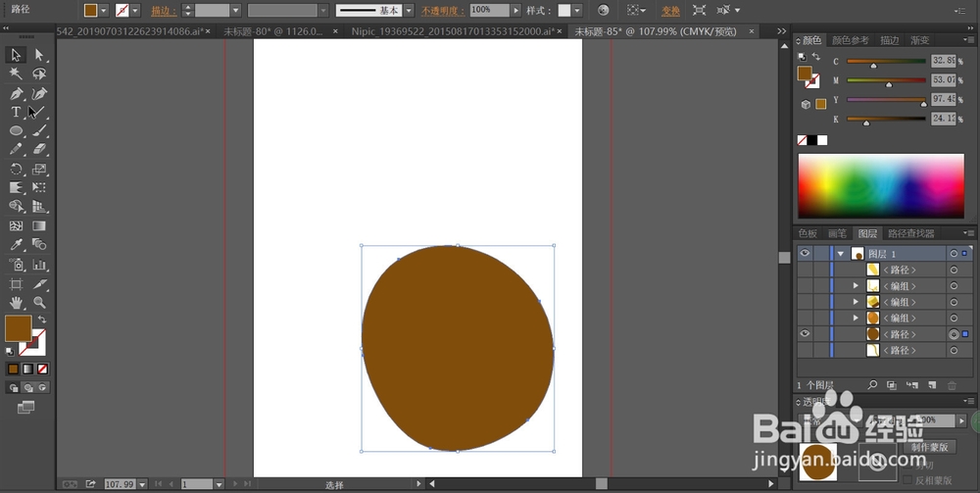Select the Symbol Sprayer tool
The width and height of the screenshot is (980, 493).
click(x=16, y=265)
